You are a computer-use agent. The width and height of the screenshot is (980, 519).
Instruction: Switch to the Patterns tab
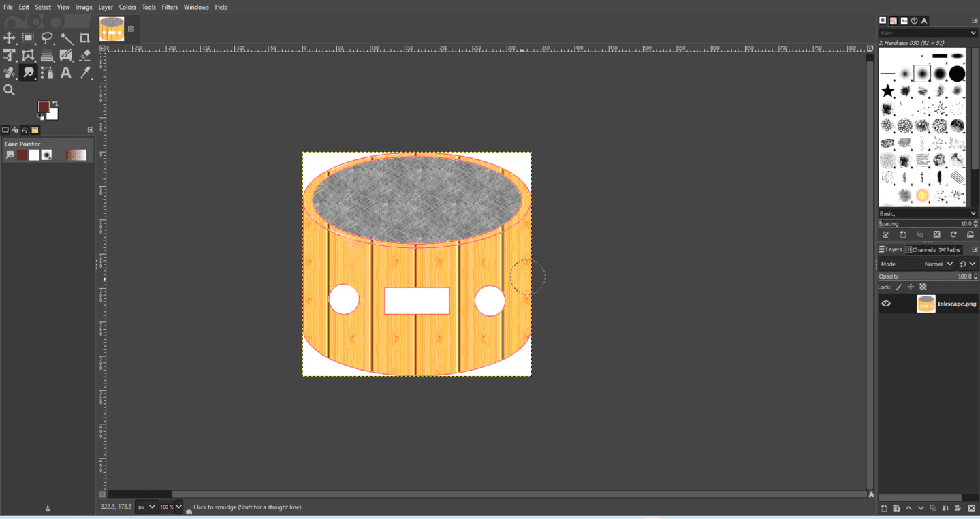tap(894, 21)
